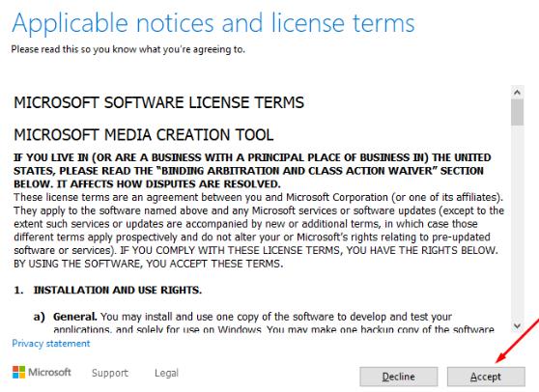The image size is (539, 392).
Task: Click the Accept button
Action: pos(486,377)
